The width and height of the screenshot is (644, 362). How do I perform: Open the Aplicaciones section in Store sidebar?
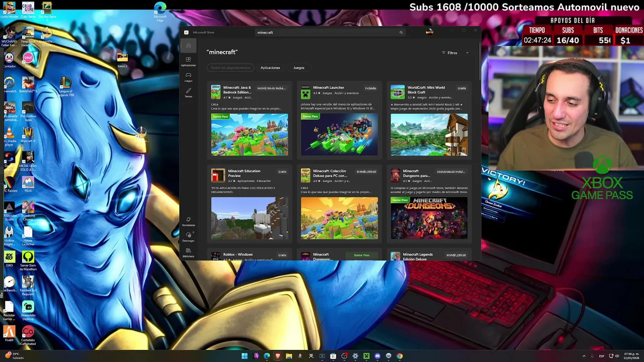click(188, 61)
